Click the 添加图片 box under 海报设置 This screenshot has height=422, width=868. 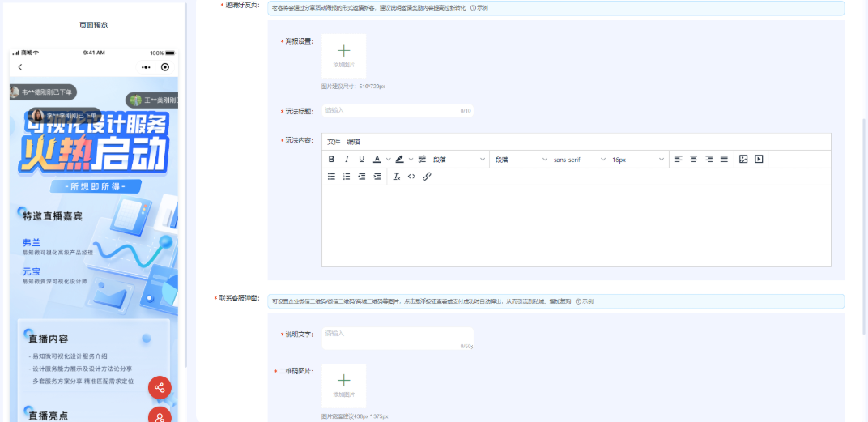click(343, 55)
